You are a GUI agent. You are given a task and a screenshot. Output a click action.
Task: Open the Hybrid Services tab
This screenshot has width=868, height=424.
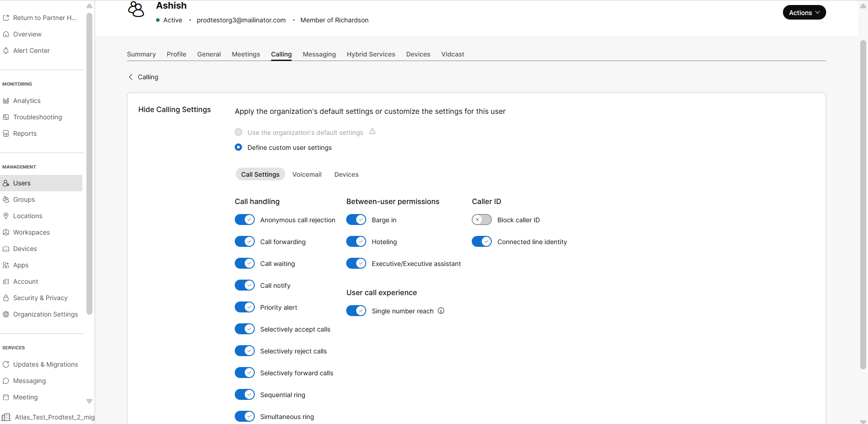[x=370, y=54]
